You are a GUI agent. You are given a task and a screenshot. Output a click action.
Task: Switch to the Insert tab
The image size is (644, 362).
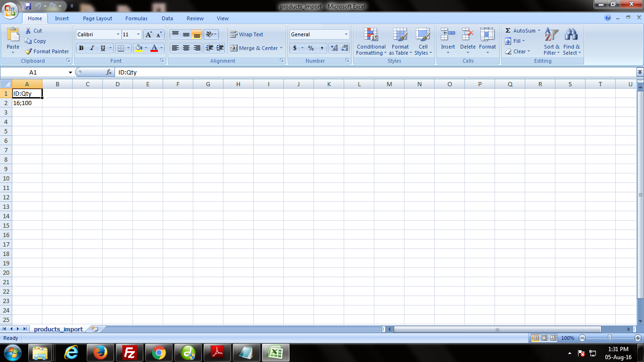(x=62, y=18)
